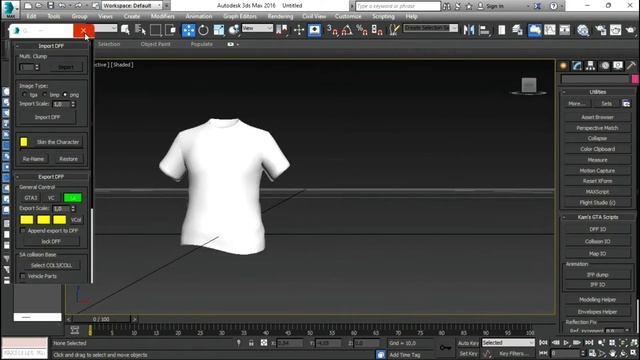Toggle the Spinner Snap button

tap(377, 30)
